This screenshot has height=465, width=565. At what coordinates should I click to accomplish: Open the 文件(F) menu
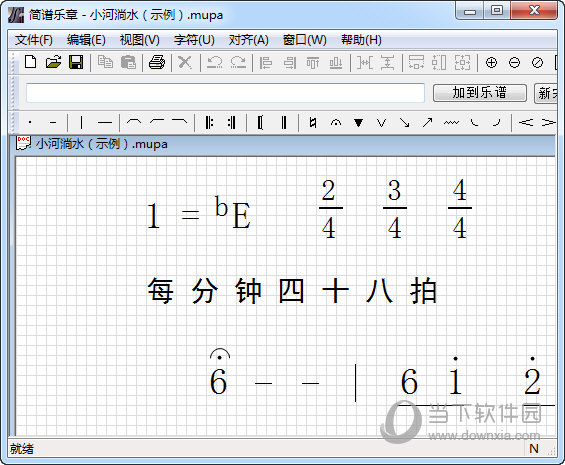click(x=34, y=40)
